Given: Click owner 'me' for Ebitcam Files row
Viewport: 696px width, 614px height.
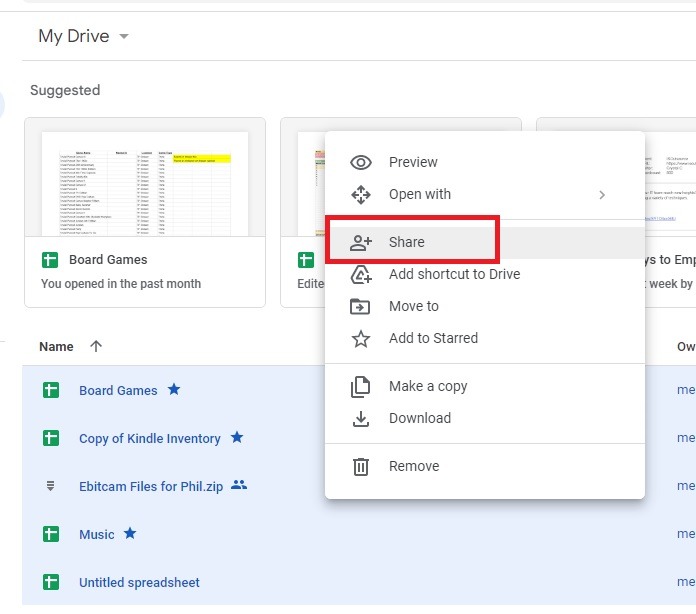Looking at the screenshot, I should coord(685,486).
